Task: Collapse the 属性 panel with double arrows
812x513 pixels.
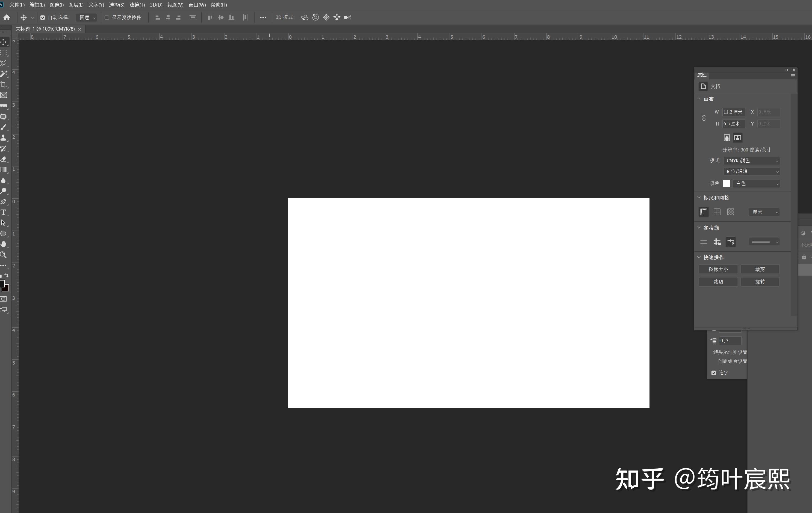Action: coord(787,70)
